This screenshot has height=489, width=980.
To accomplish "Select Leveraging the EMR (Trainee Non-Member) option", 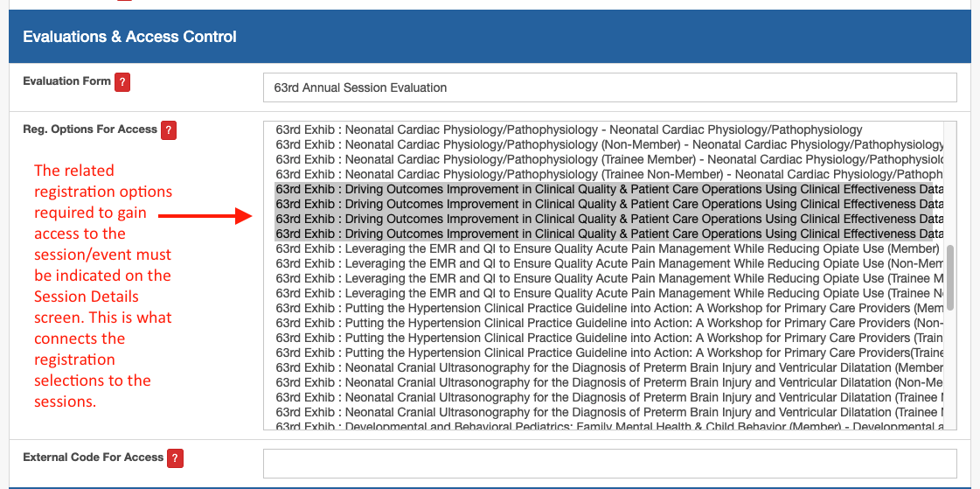I will [609, 293].
